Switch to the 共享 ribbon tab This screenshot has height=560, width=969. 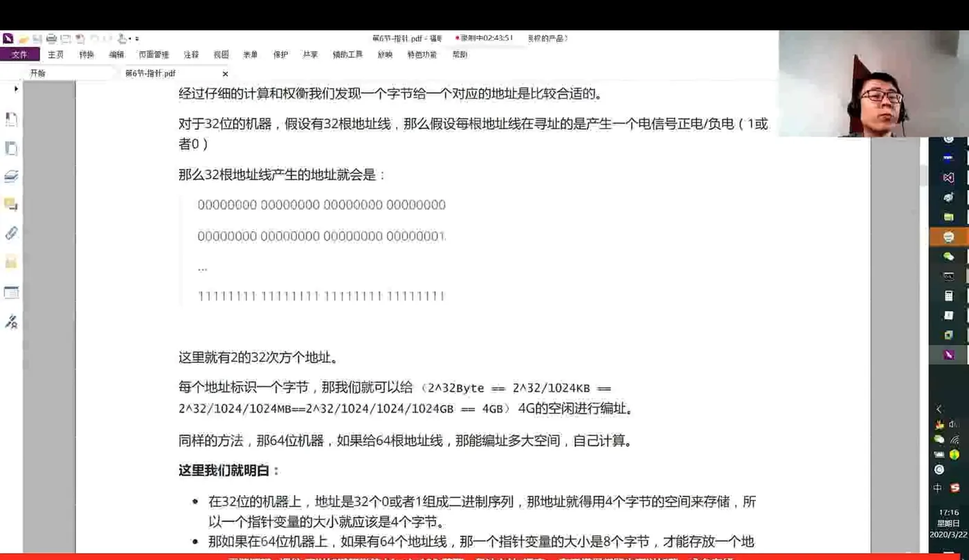pos(310,55)
